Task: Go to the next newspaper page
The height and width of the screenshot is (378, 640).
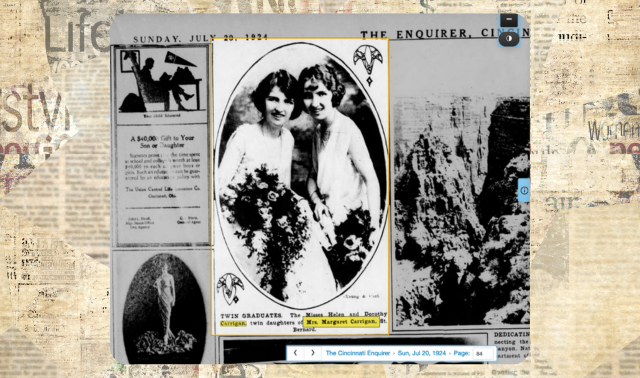Action: [313, 353]
